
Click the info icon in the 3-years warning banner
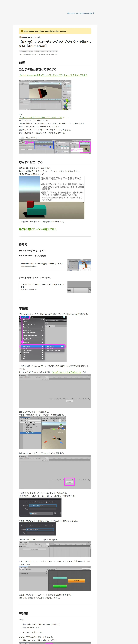point(22,31)
